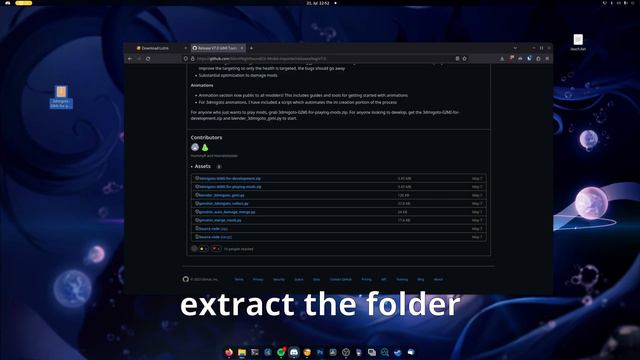This screenshot has height=360, width=640.
Task: Collapse the Assets section
Action: (200, 167)
